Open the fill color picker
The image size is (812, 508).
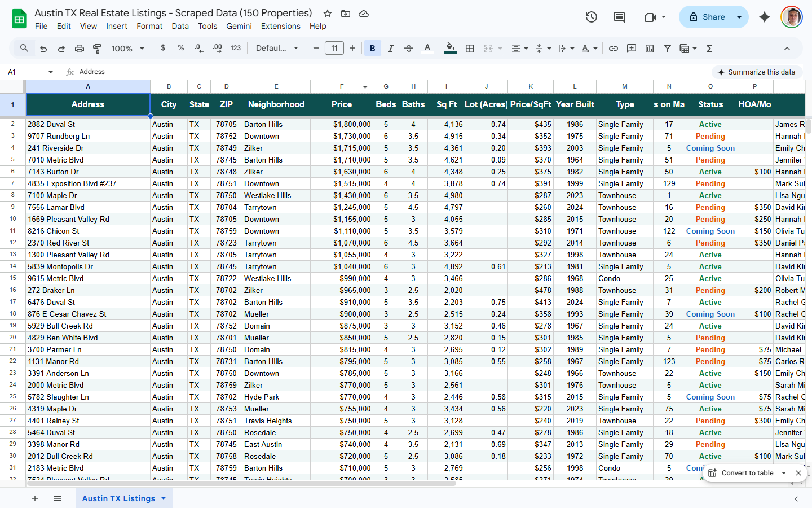[x=450, y=48]
